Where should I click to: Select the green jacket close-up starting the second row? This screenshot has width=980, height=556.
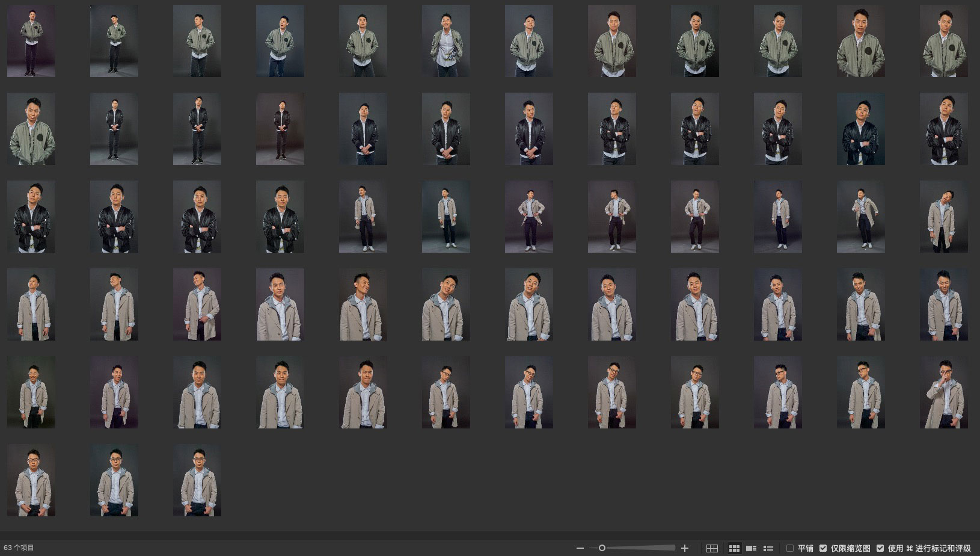pos(31,129)
